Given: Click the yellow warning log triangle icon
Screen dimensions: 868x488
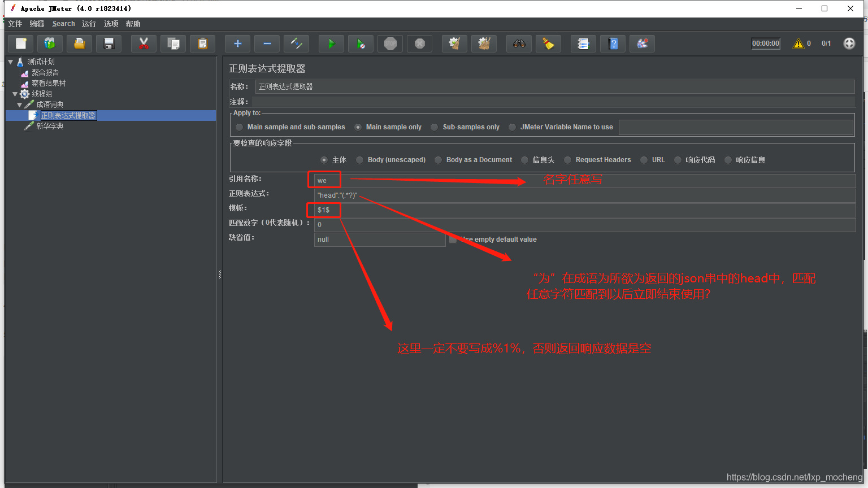Looking at the screenshot, I should [798, 43].
